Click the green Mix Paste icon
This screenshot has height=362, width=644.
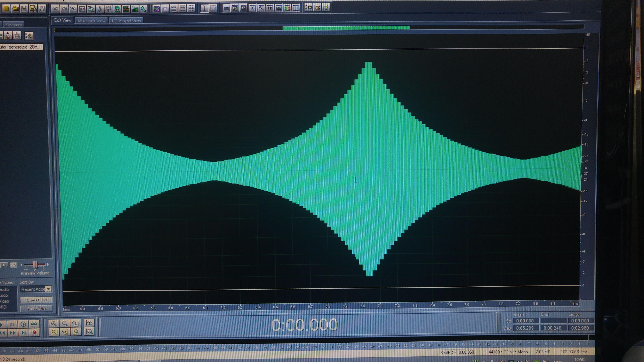click(117, 9)
